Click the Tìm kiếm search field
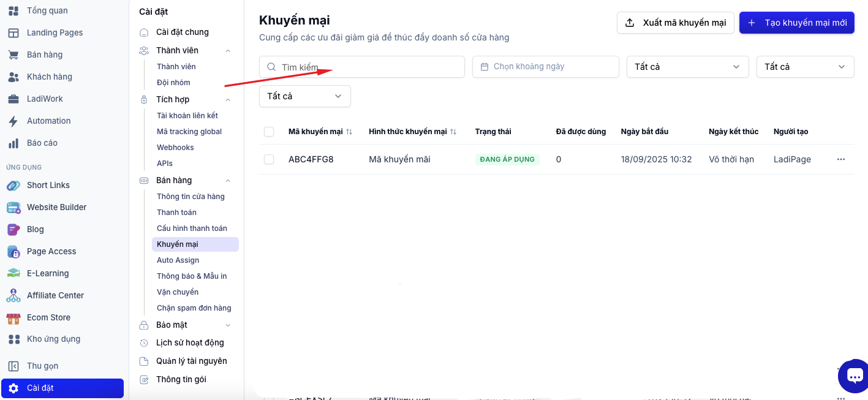 coord(362,67)
